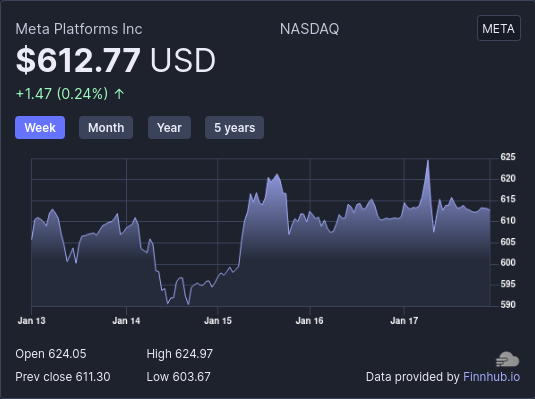Switch chart to Month view
The height and width of the screenshot is (399, 535).
point(106,128)
